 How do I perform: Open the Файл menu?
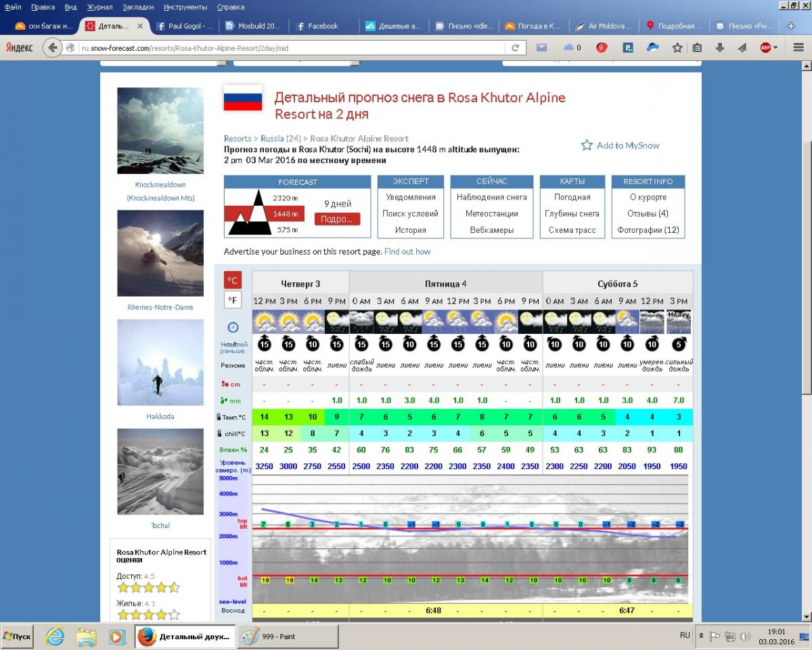pos(13,7)
